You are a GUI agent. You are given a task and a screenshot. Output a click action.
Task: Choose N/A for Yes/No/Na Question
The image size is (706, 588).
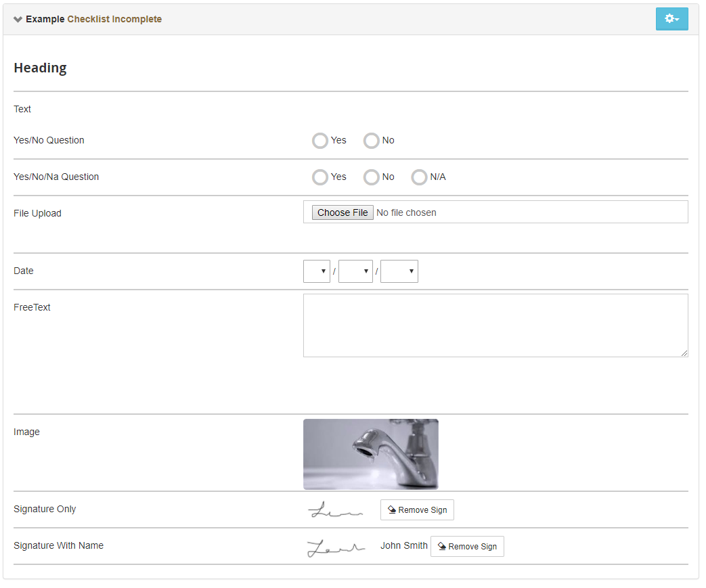[x=419, y=177]
